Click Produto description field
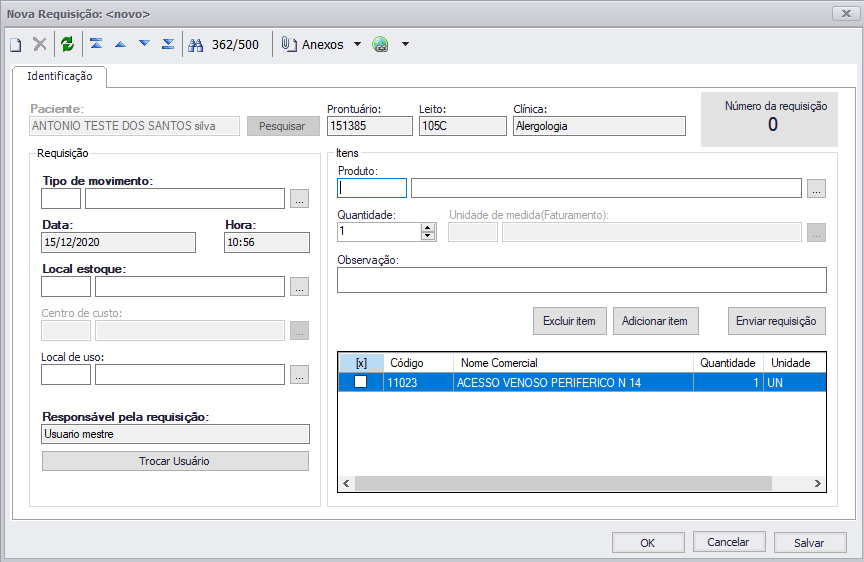 tap(606, 188)
